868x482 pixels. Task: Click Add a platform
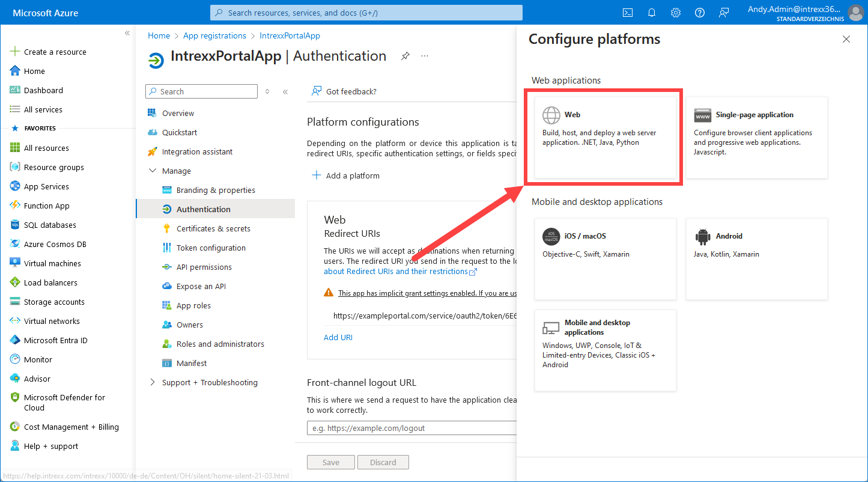pos(345,175)
